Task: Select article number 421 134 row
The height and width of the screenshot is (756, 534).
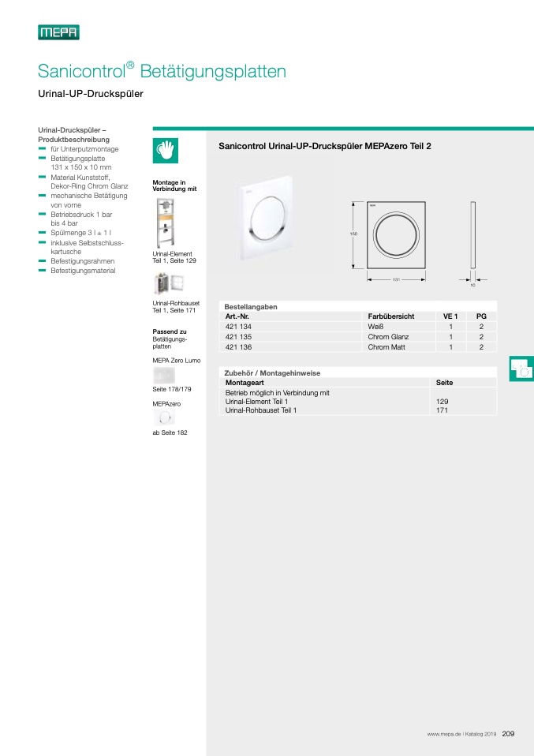Action: 238,326
